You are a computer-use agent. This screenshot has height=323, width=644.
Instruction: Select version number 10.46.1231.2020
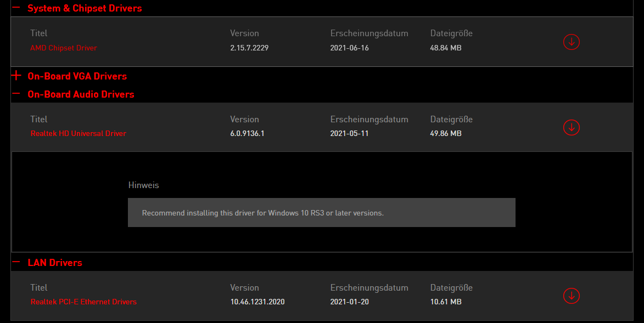257,302
